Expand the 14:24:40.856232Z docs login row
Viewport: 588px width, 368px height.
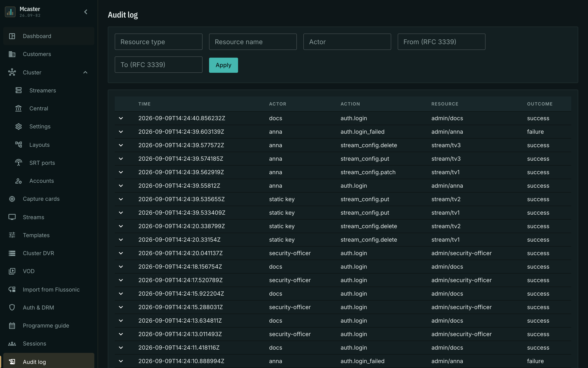tap(121, 118)
